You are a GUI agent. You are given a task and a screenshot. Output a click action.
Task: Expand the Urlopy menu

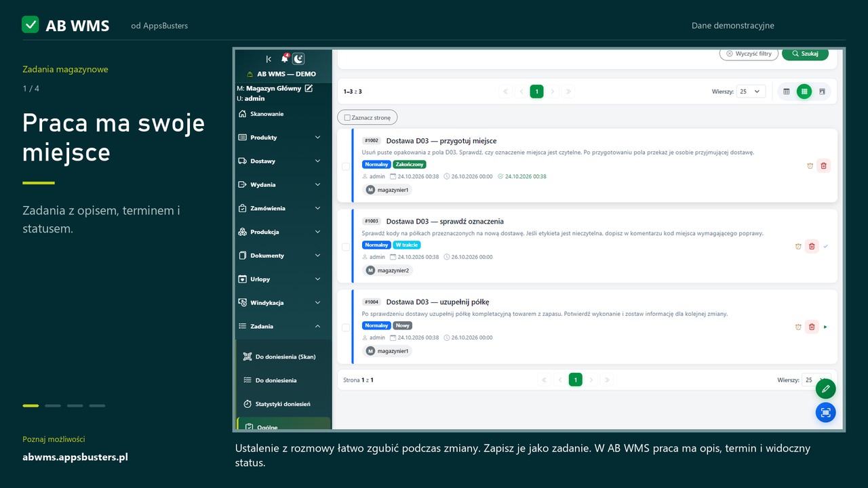click(282, 279)
